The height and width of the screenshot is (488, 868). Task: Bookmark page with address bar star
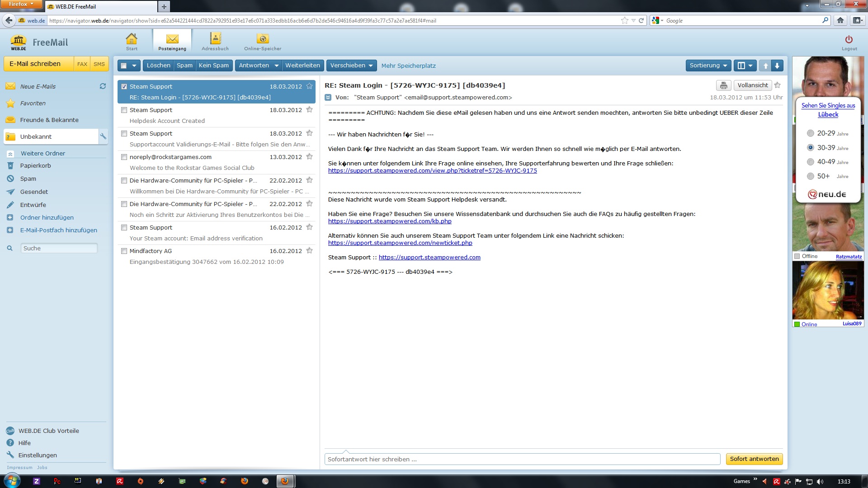tap(625, 20)
